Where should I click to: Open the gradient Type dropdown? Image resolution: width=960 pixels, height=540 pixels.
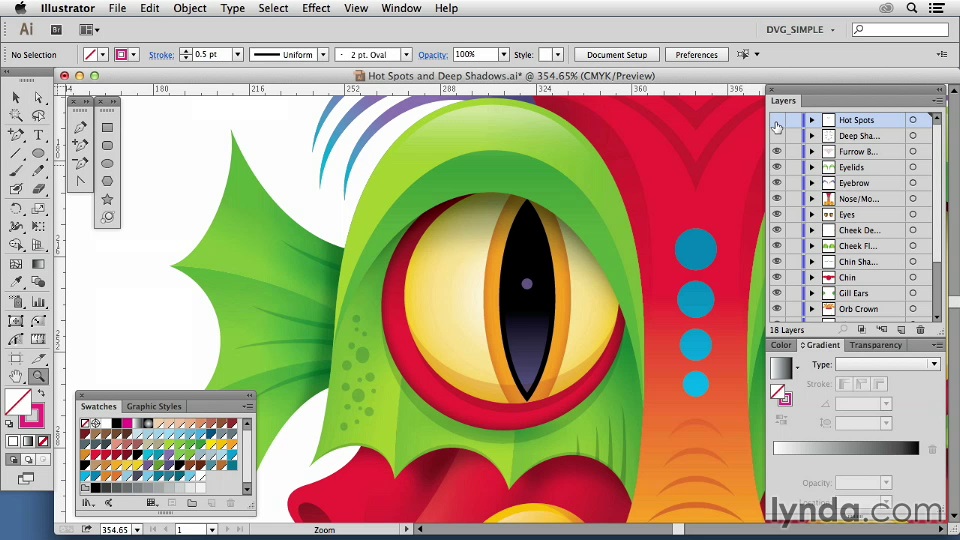click(x=888, y=364)
